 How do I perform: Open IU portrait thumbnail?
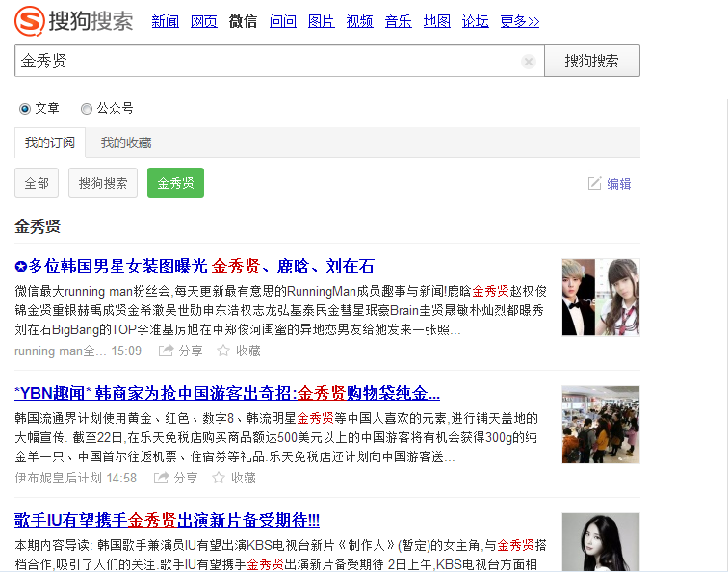click(x=601, y=542)
